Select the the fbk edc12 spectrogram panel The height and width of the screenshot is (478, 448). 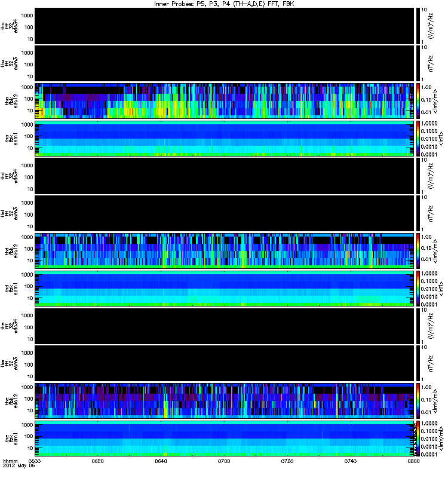(225, 401)
